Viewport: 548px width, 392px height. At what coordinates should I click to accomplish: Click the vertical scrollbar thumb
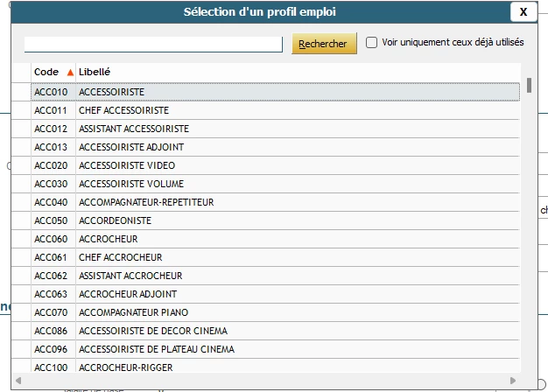[529, 86]
